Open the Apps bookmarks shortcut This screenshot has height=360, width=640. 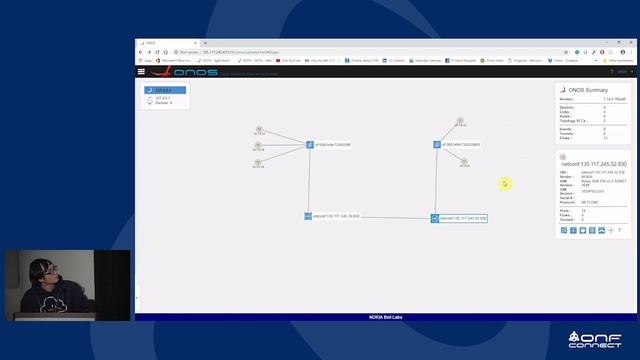[145, 60]
